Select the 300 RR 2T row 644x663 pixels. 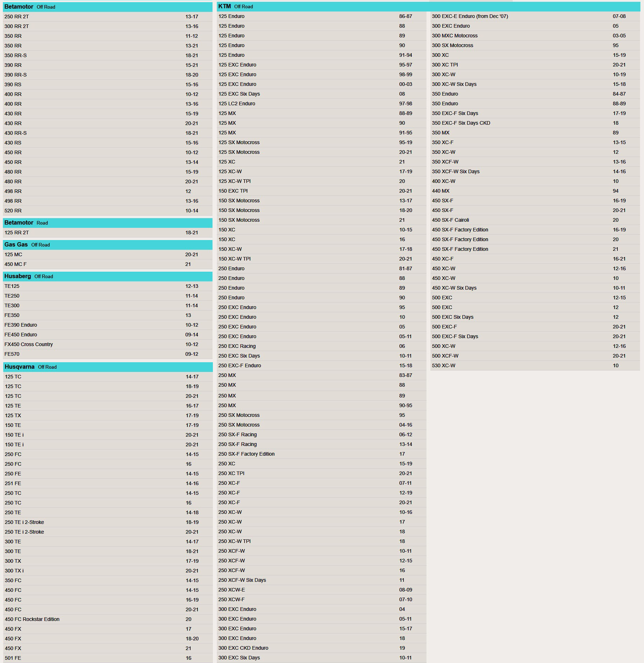click(x=108, y=26)
